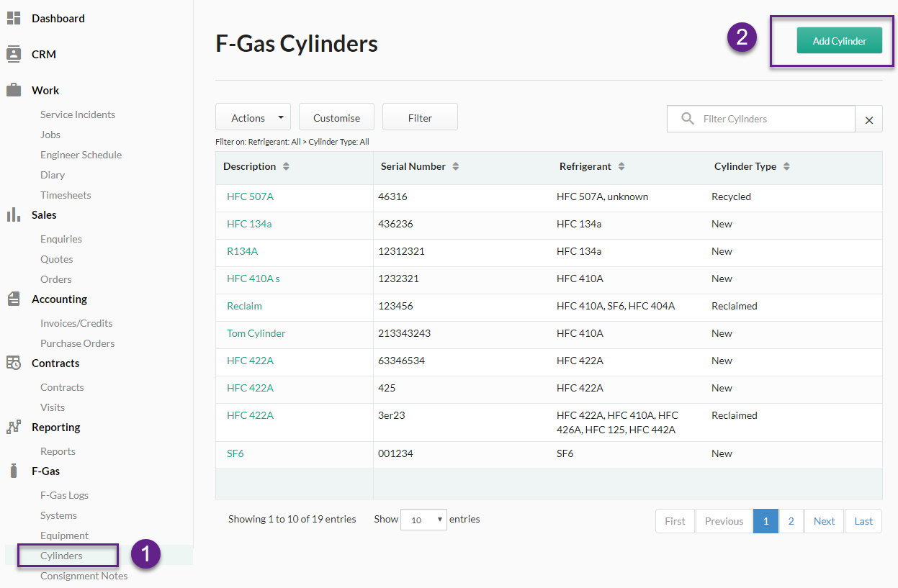Open Jobs in sidebar
Image resolution: width=898 pixels, height=588 pixels.
pos(50,135)
